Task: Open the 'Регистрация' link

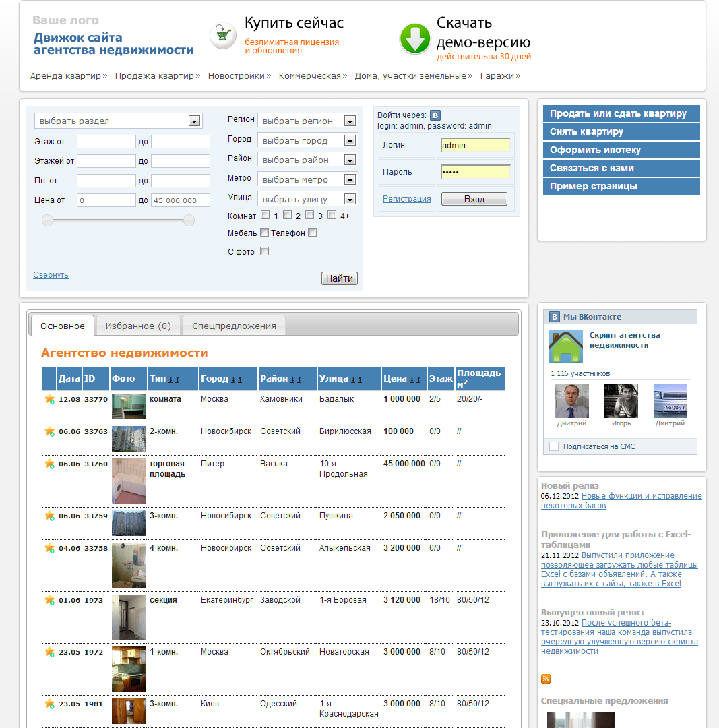Action: pos(406,199)
